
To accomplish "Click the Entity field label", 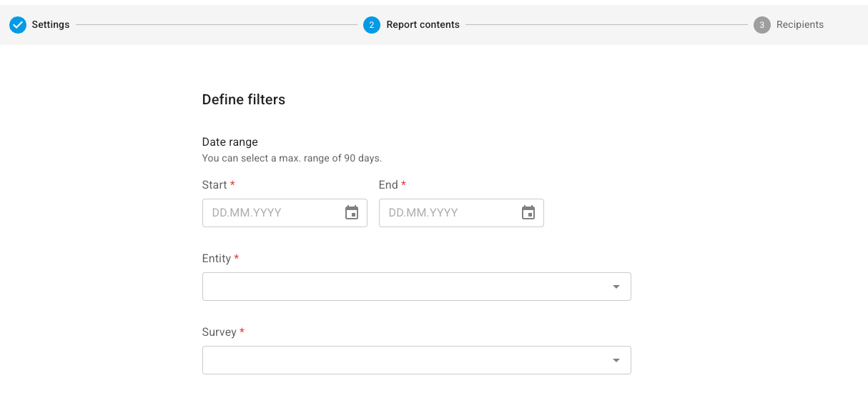I will coord(217,259).
